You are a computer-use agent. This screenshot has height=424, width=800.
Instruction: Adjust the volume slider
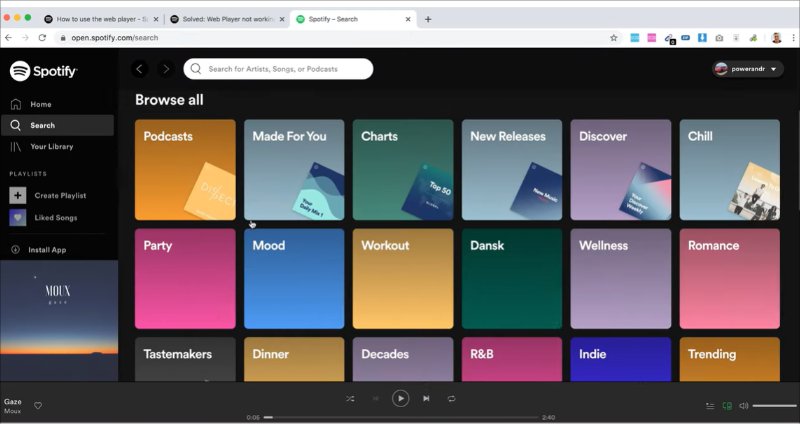point(774,406)
